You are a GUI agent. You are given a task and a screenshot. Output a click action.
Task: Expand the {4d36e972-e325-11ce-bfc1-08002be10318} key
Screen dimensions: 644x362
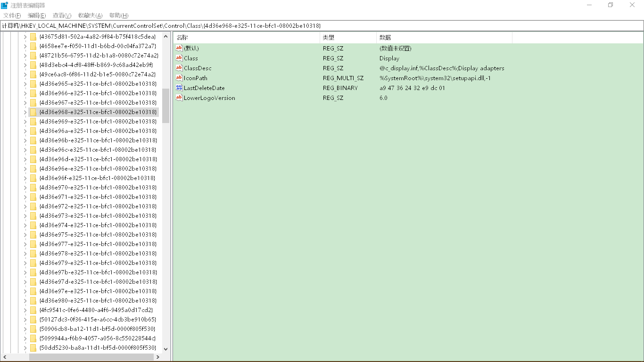25,206
